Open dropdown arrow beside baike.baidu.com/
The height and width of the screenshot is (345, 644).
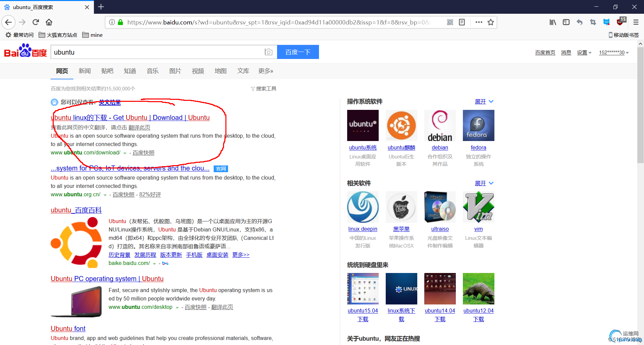point(154,264)
